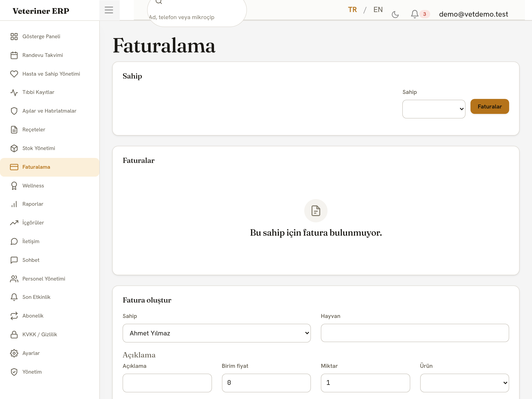Switch language to EN
Screen dimensions: 532x399
[378, 10]
